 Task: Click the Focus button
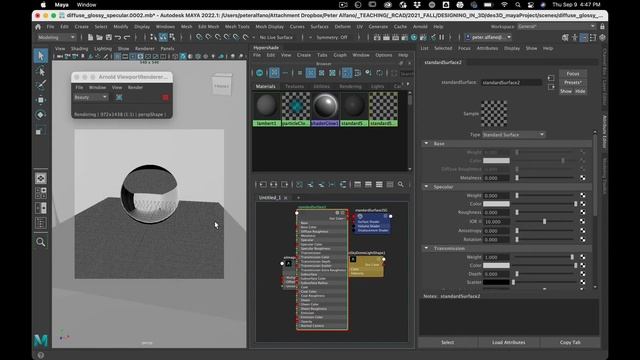tap(573, 73)
